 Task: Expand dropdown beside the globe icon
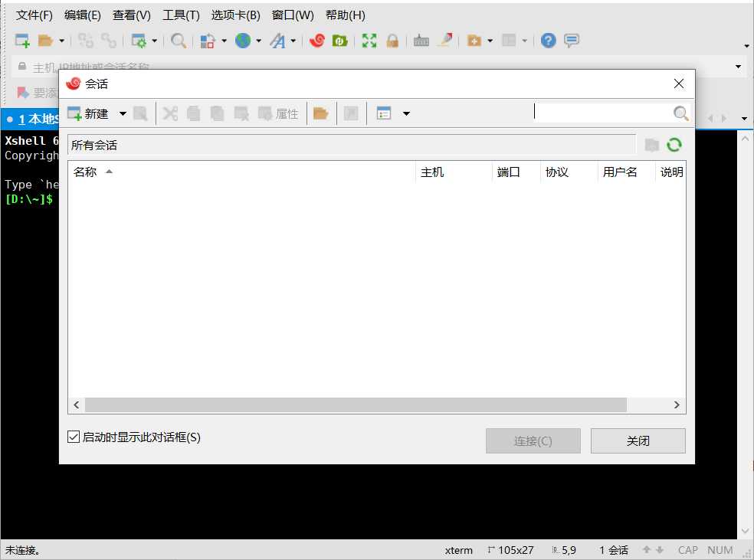(259, 41)
